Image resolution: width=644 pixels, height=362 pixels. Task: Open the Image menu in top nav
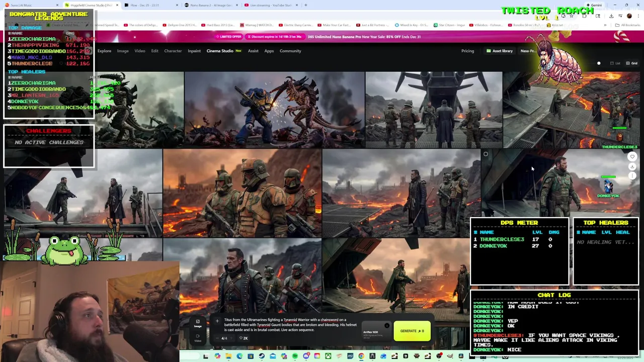[x=123, y=51]
